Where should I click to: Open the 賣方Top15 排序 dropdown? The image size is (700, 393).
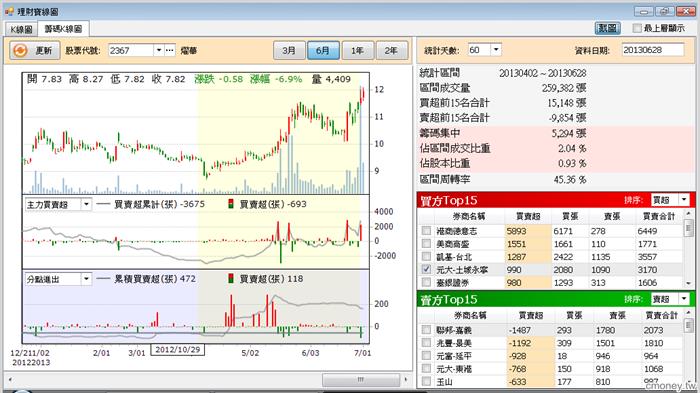(x=684, y=299)
